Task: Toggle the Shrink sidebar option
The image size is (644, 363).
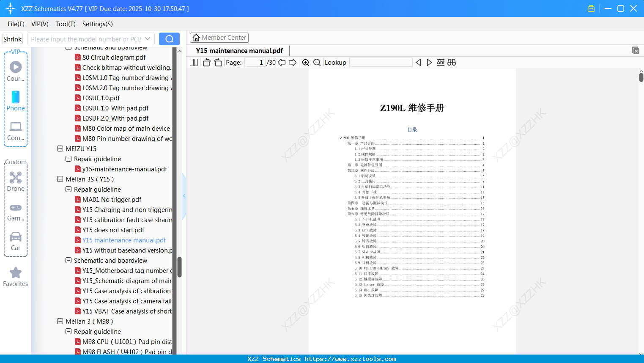Action: click(x=12, y=38)
